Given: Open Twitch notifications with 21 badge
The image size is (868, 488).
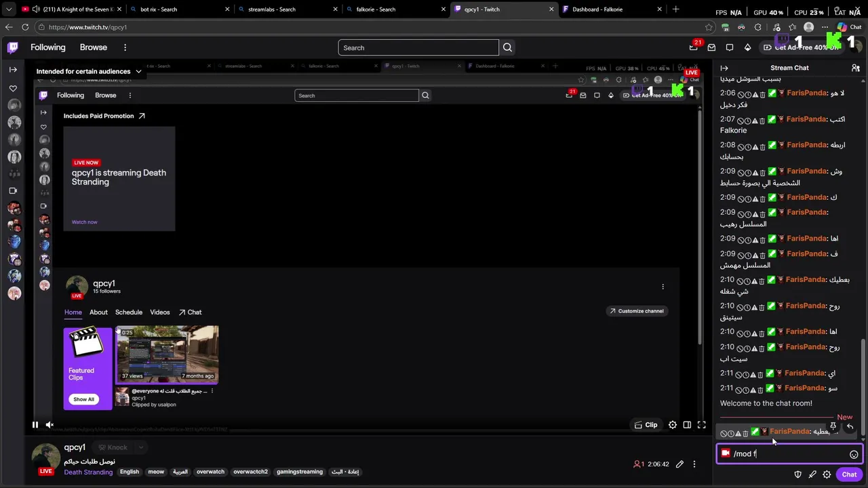Looking at the screenshot, I should (694, 47).
